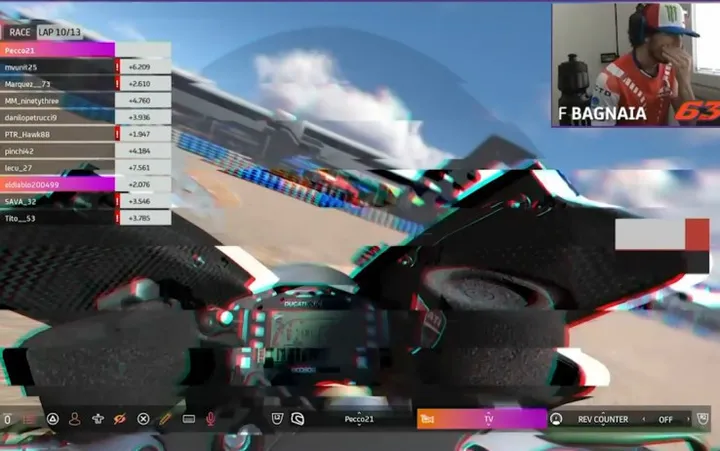Click the +1.947 gap value
The image size is (720, 451).
tap(140, 134)
